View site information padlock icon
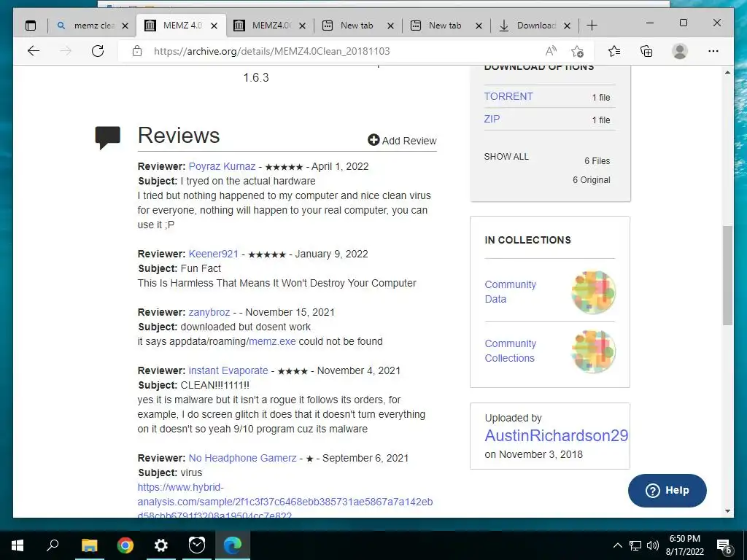Screen dimensions: 747x560 click(137, 51)
